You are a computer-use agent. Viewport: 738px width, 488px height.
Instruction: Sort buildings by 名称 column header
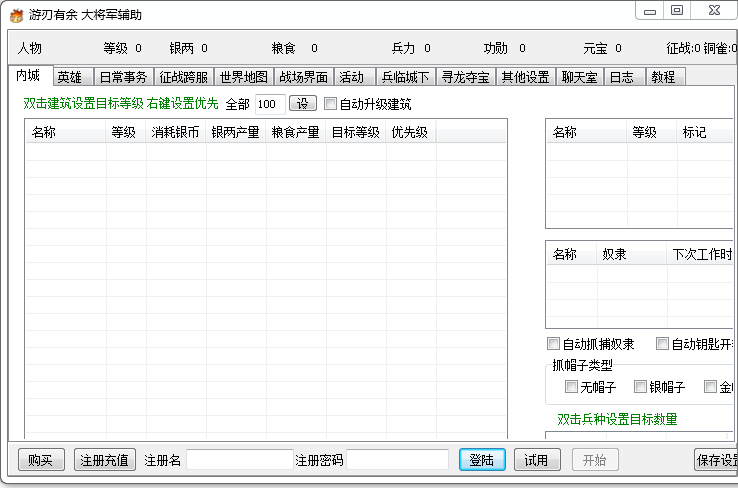click(66, 132)
